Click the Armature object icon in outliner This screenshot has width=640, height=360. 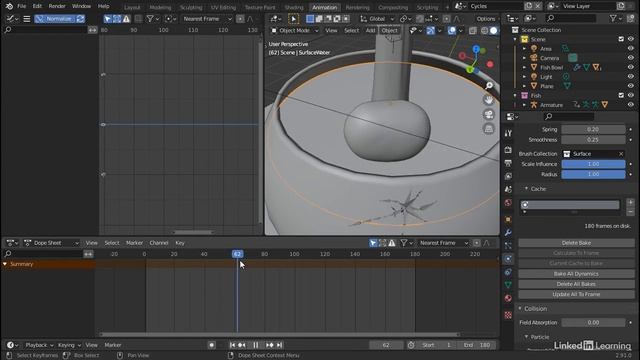pos(534,105)
